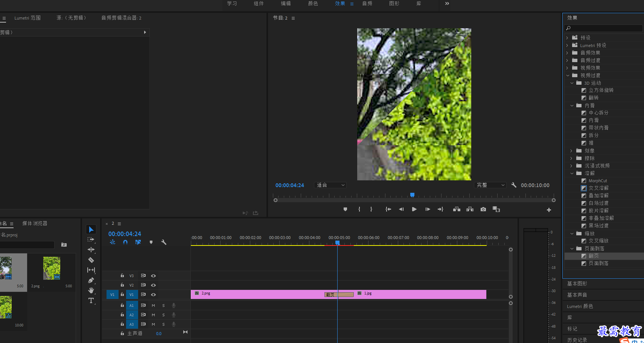Step back one frame
The image size is (644, 343).
click(x=401, y=209)
